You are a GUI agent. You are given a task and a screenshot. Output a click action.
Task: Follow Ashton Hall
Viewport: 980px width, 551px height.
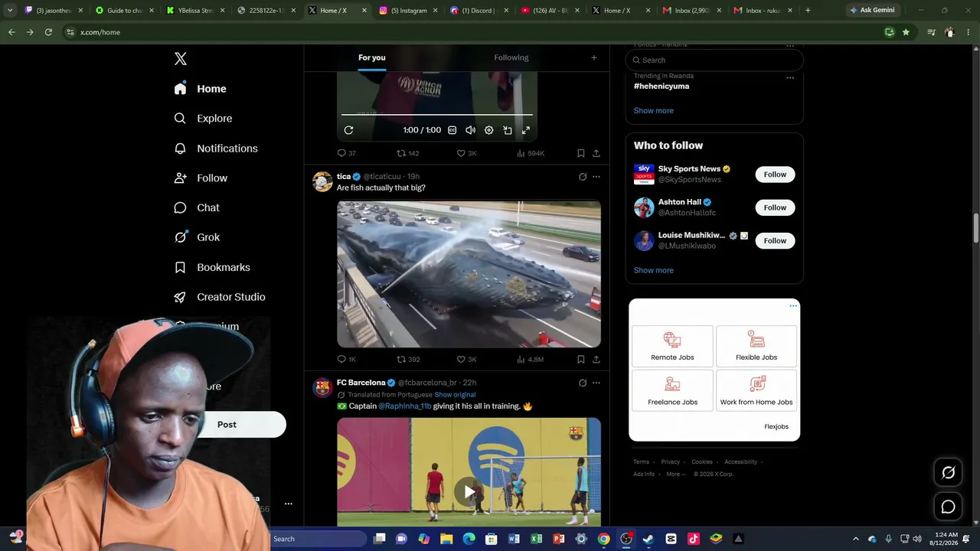point(775,207)
